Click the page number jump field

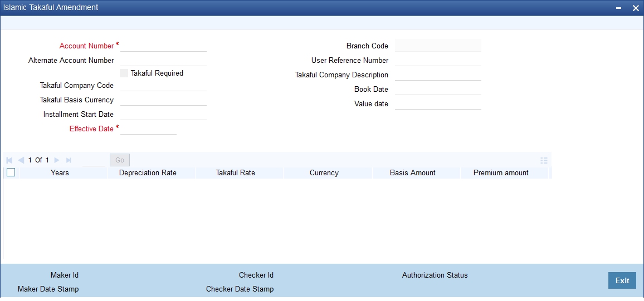(x=94, y=160)
